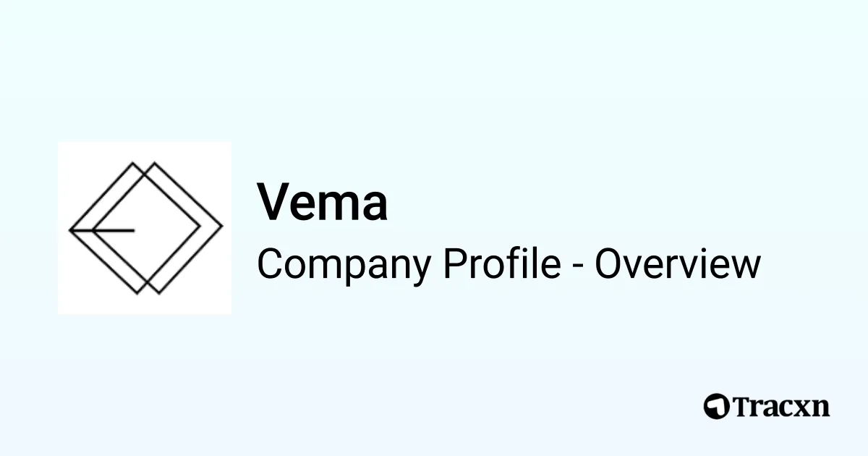Screen dimensions: 868x456
Task: Click the Tracxn circular logo icon
Action: (x=718, y=406)
